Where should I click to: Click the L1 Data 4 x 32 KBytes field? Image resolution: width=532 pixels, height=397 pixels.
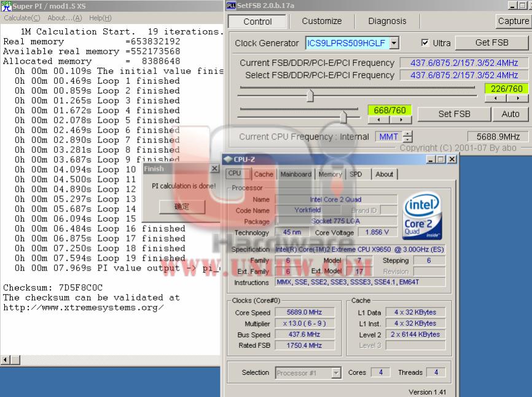pos(415,312)
